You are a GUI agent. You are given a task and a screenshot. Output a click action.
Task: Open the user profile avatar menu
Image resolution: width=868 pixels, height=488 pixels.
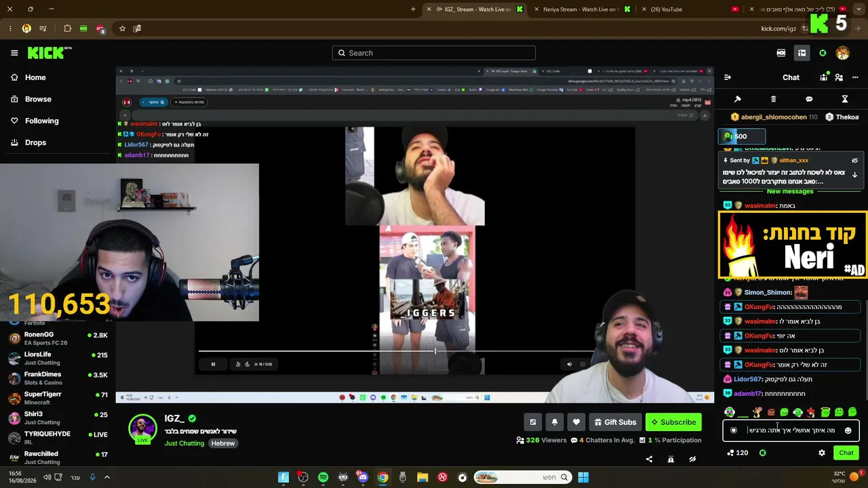coord(843,53)
